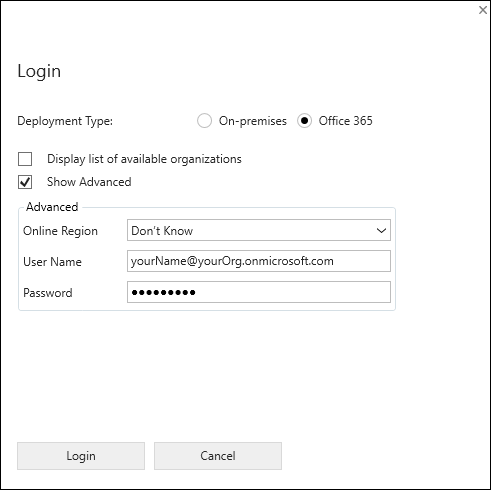
Task: Click the chevron arrow of the Online Region dropdown
Action: click(x=381, y=230)
